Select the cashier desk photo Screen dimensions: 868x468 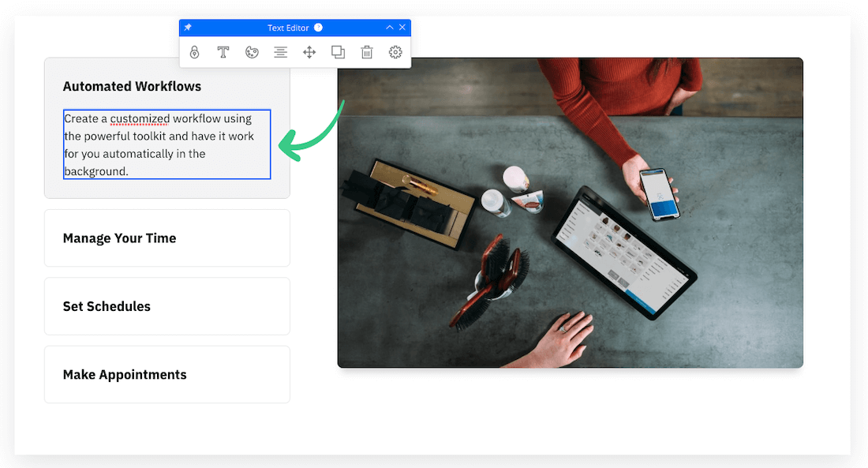[571, 212]
